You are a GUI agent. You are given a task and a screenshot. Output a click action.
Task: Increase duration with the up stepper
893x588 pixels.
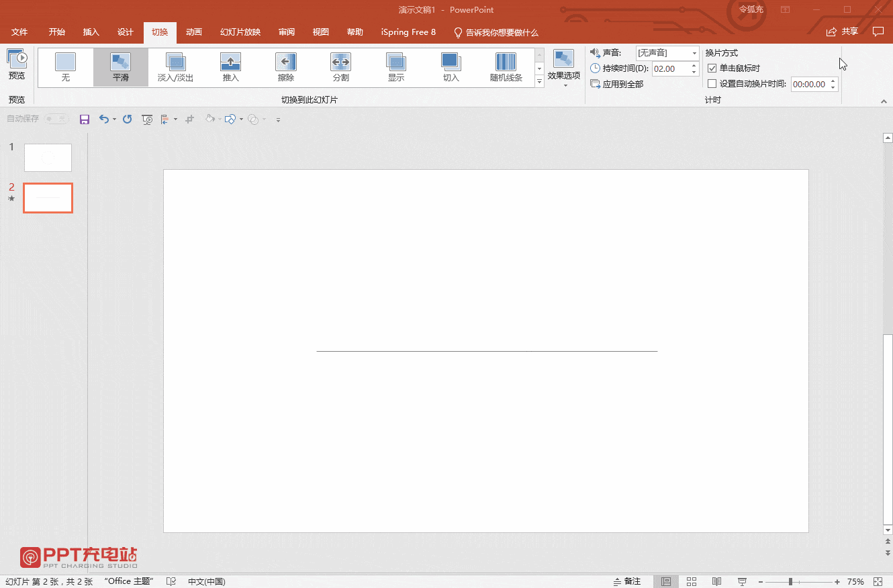695,65
